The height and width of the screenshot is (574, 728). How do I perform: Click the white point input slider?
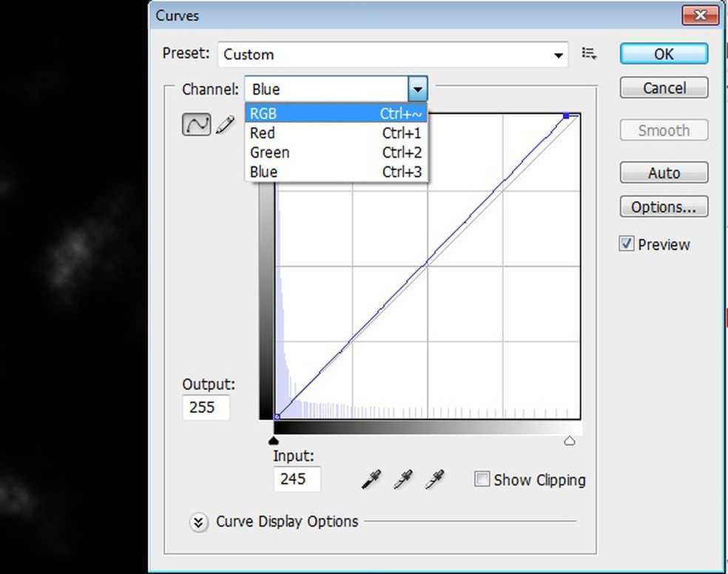569,441
